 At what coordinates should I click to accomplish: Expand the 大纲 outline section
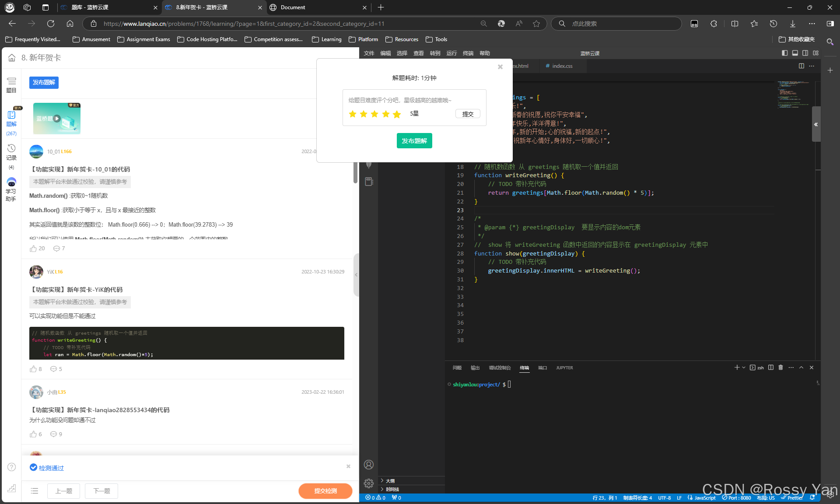point(389,481)
